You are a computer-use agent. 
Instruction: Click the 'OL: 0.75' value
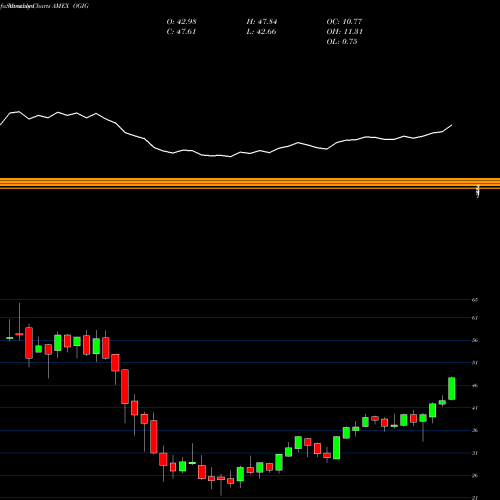coord(342,42)
